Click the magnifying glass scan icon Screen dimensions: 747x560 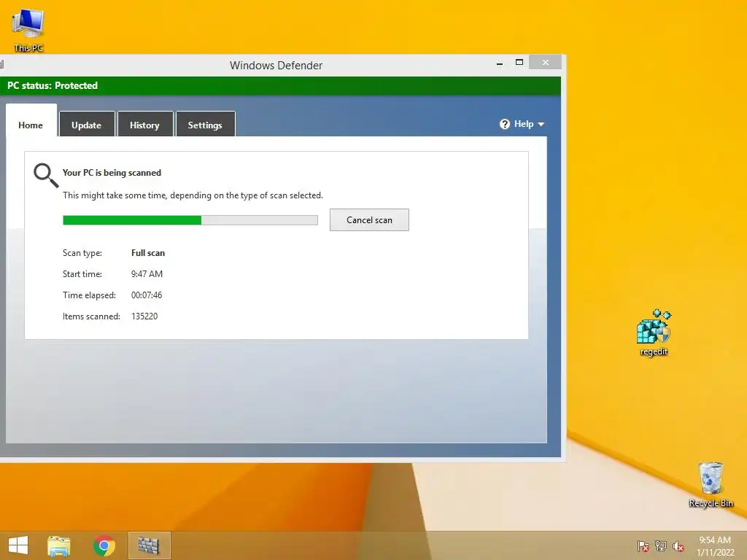[x=46, y=175]
